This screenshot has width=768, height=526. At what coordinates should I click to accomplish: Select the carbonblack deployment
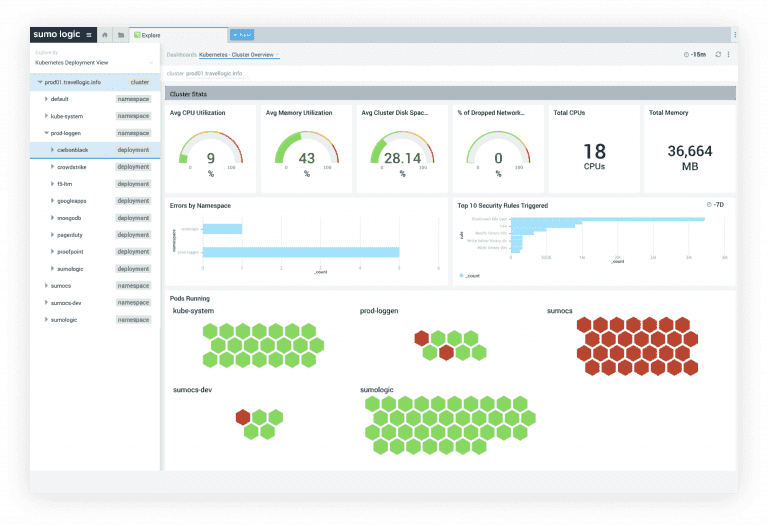pos(72,150)
